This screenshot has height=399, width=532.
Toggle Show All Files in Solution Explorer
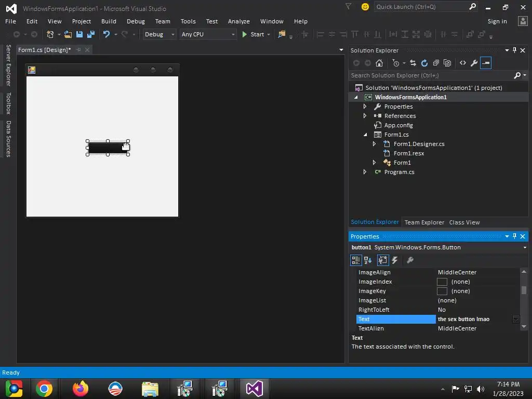(447, 63)
